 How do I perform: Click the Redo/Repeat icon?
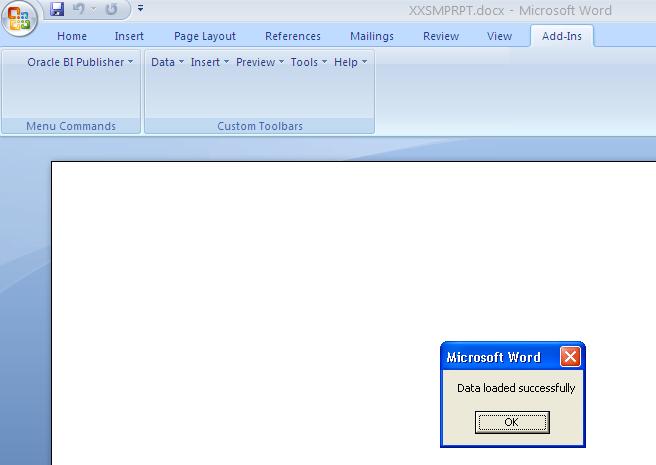tap(111, 9)
